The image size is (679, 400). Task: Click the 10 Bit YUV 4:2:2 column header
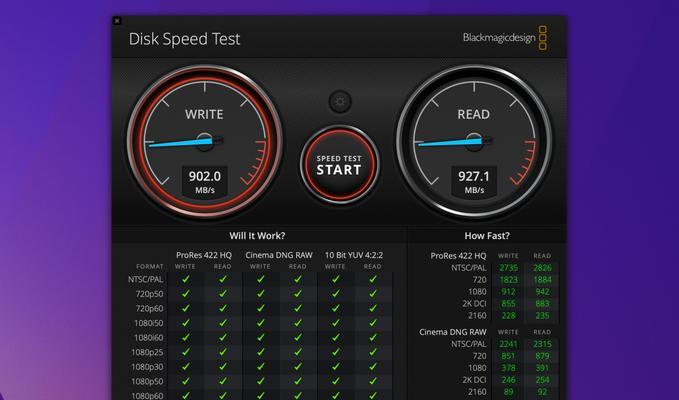[x=354, y=255]
